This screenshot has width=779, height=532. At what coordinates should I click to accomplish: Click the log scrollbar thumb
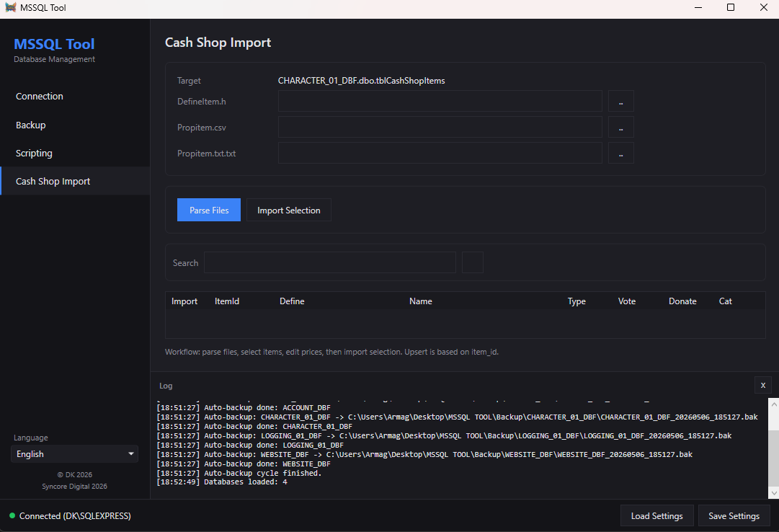[x=773, y=458]
